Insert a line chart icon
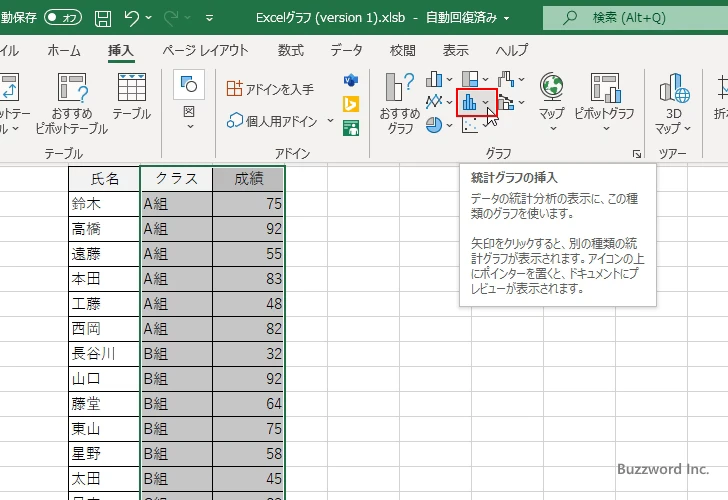 434,101
